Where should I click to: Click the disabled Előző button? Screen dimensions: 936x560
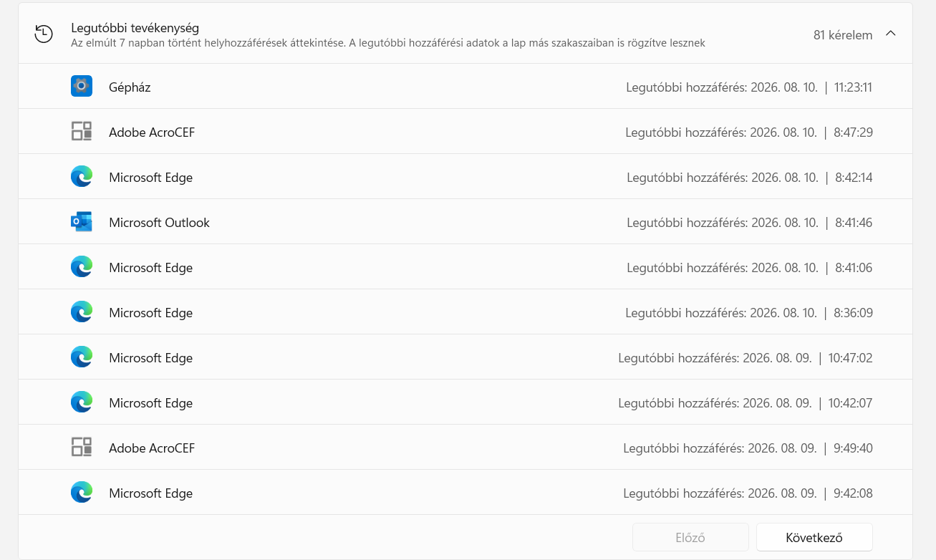pyautogui.click(x=690, y=537)
